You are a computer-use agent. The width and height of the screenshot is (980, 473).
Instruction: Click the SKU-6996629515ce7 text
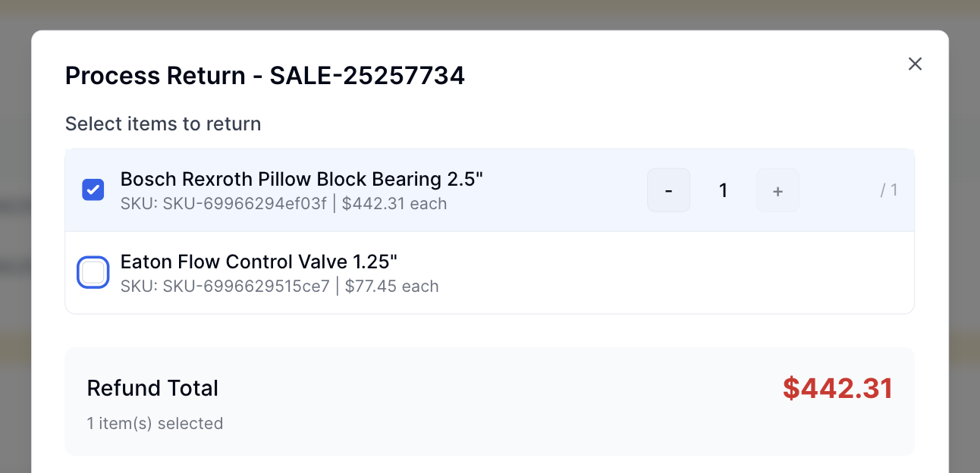pos(246,287)
